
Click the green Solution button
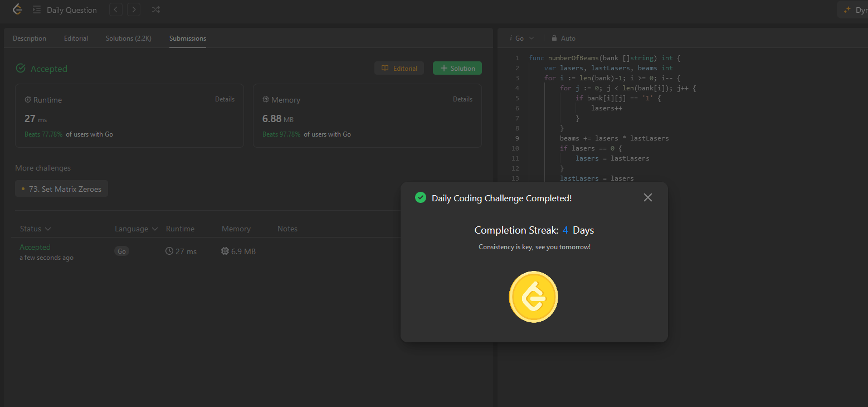coord(457,68)
